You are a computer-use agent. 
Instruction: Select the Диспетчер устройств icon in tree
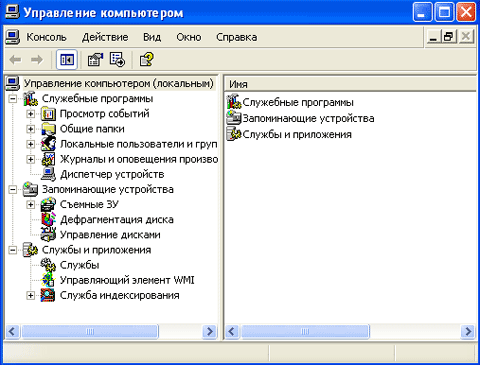click(x=49, y=174)
